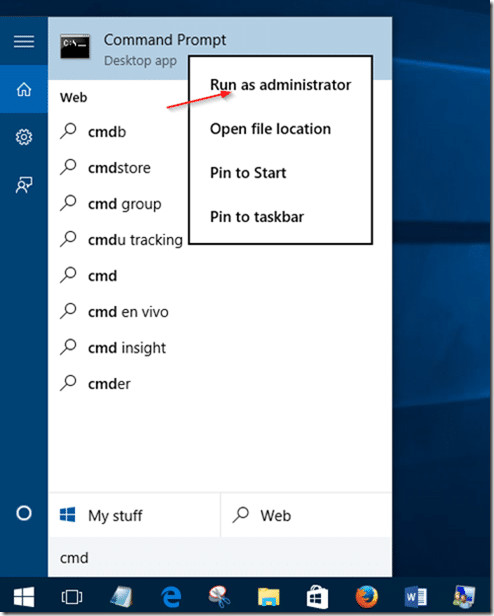Switch to the My stuff filter
This screenshot has width=494, height=616.
[134, 515]
